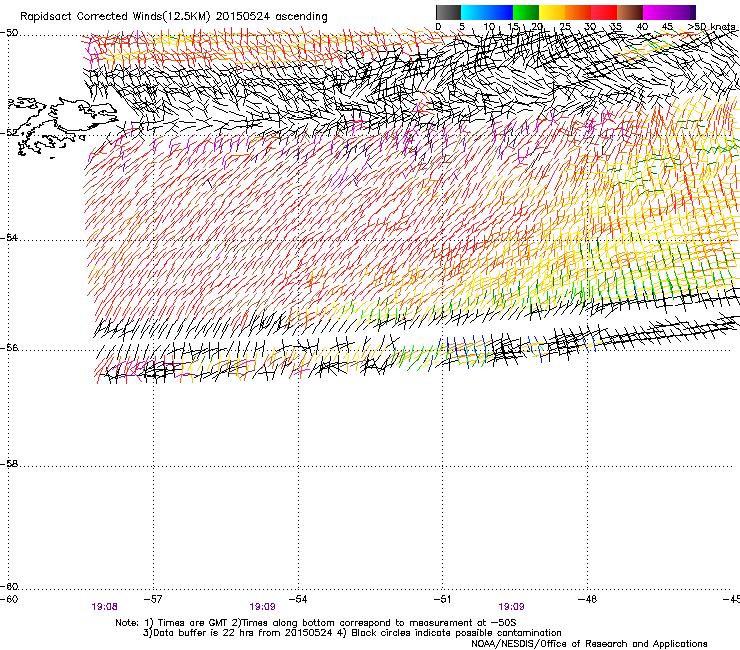740x650 pixels.
Task: Click the 19:09 time label left of -54
Action: [x=262, y=607]
